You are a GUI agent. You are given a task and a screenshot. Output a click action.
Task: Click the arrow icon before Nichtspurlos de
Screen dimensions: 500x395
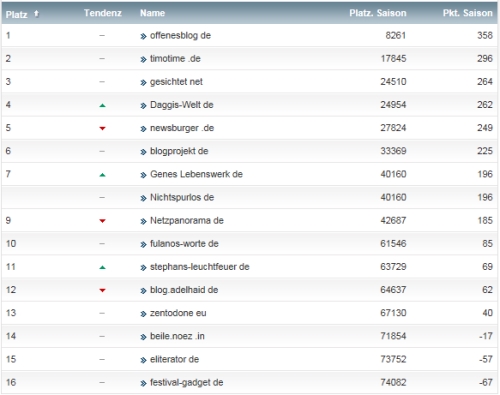(143, 198)
